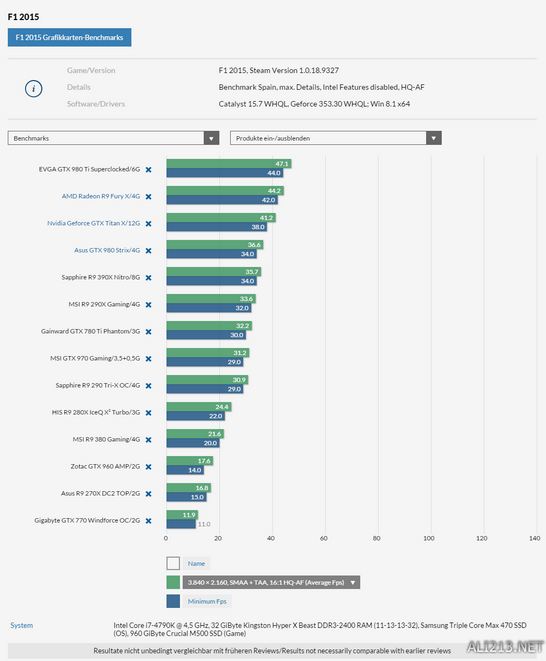This screenshot has height=661, width=546.
Task: Click Gainward GTX 780 Ti Phantom/3G label
Action: (90, 331)
